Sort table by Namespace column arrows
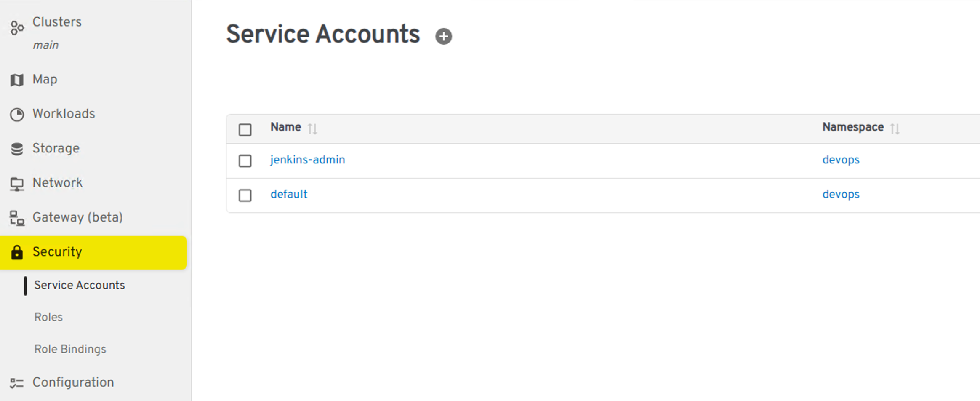The height and width of the screenshot is (401, 980). tap(895, 128)
